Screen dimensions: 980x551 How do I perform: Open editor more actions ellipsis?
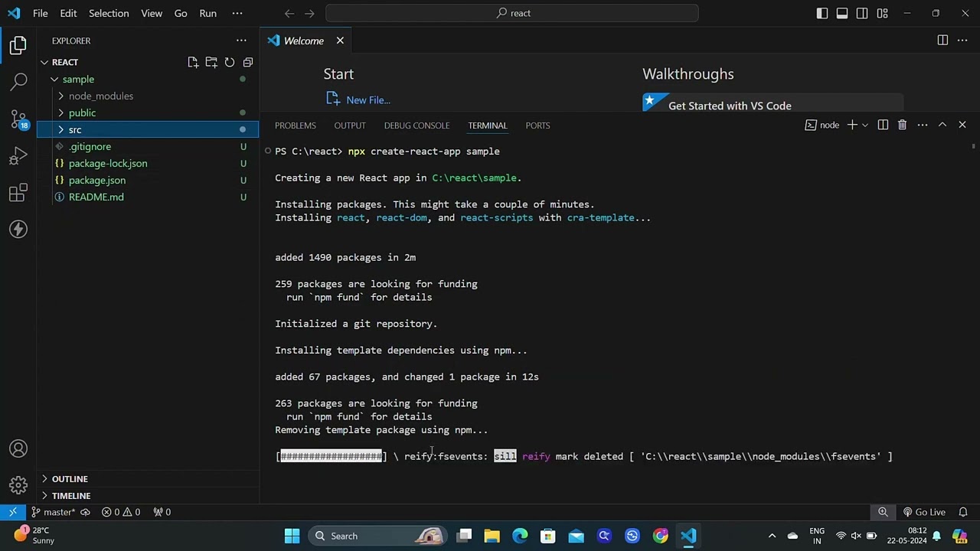tap(963, 41)
